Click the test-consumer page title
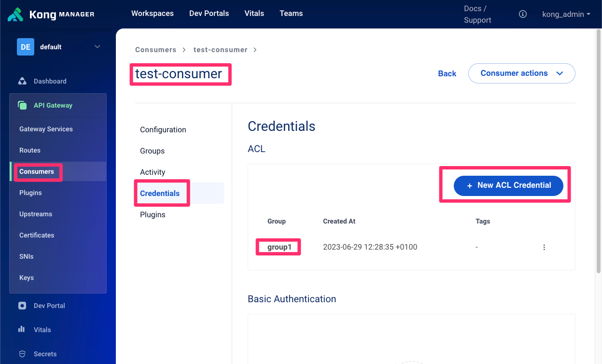Viewport: 602px width, 364px height. tap(179, 73)
